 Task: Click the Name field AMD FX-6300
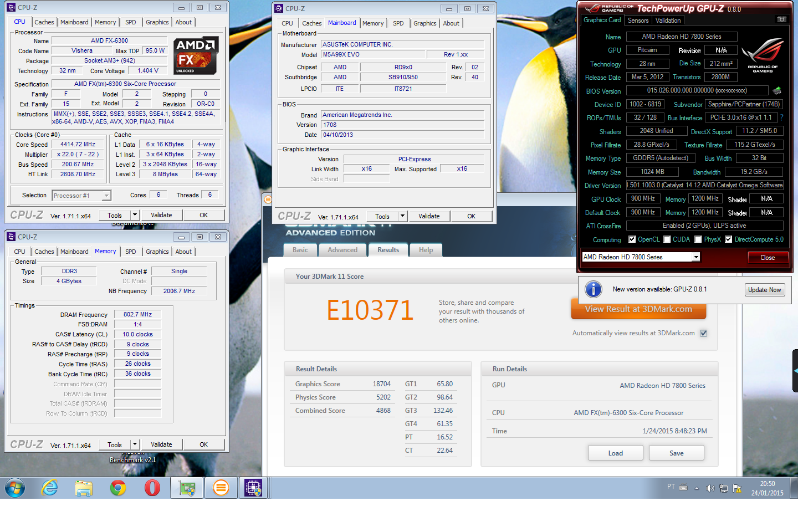click(x=109, y=40)
